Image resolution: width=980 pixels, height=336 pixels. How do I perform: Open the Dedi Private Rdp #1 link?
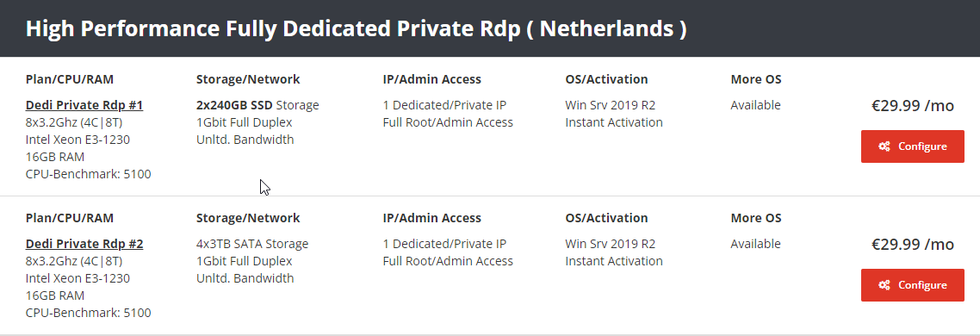(x=84, y=105)
